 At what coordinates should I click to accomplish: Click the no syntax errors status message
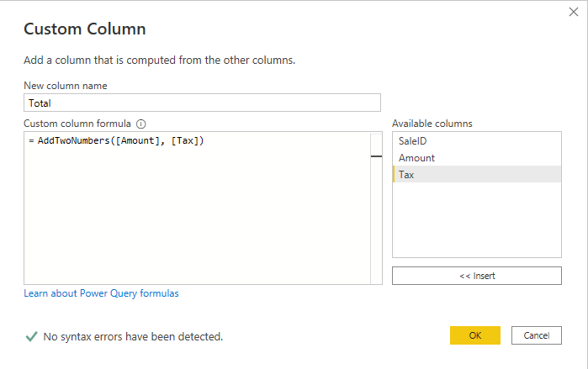133,337
